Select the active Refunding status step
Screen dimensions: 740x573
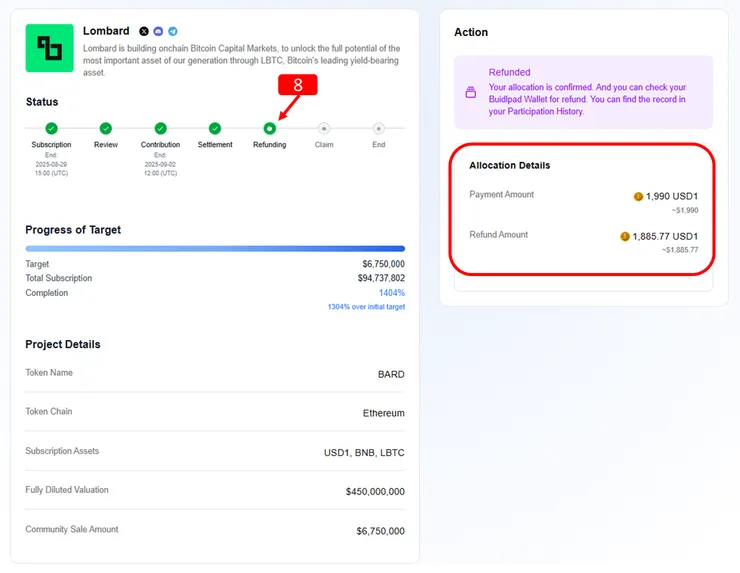coord(269,128)
